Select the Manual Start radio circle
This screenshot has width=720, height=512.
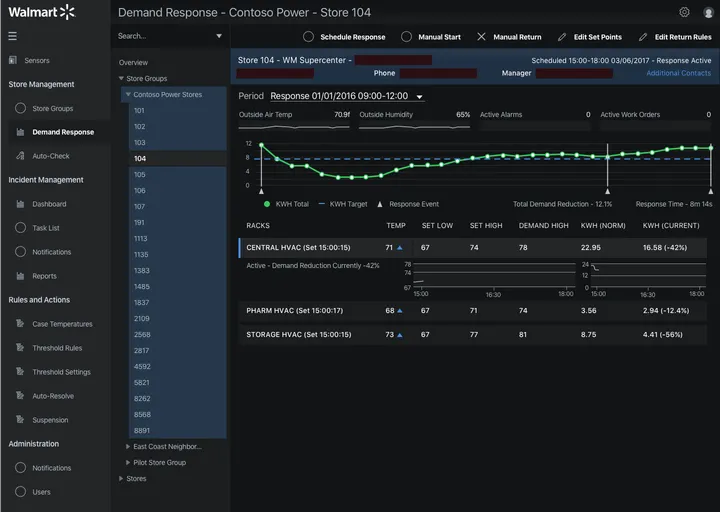406,36
